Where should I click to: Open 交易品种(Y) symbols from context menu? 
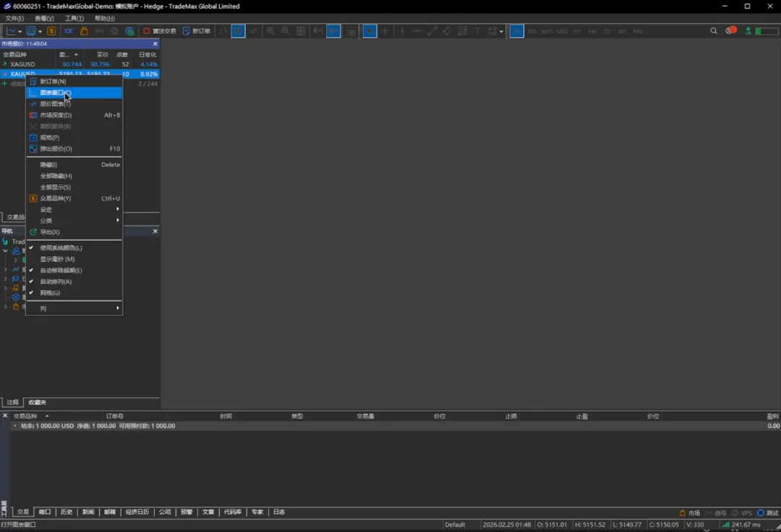pos(55,198)
